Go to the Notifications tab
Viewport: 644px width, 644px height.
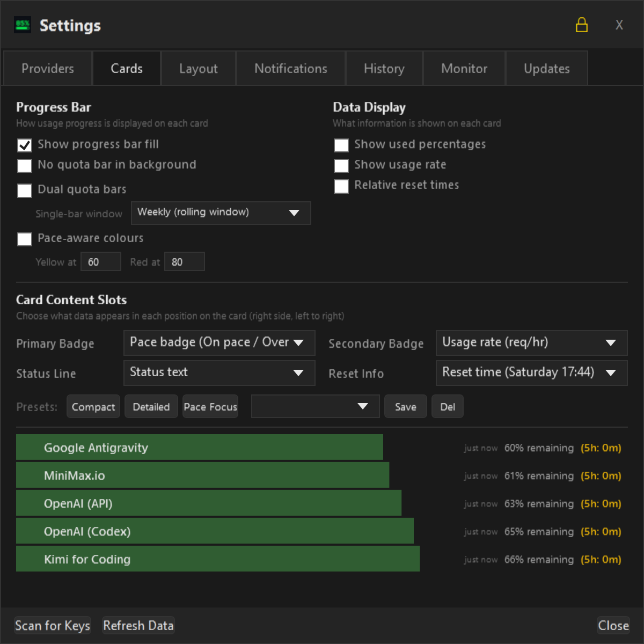(291, 68)
